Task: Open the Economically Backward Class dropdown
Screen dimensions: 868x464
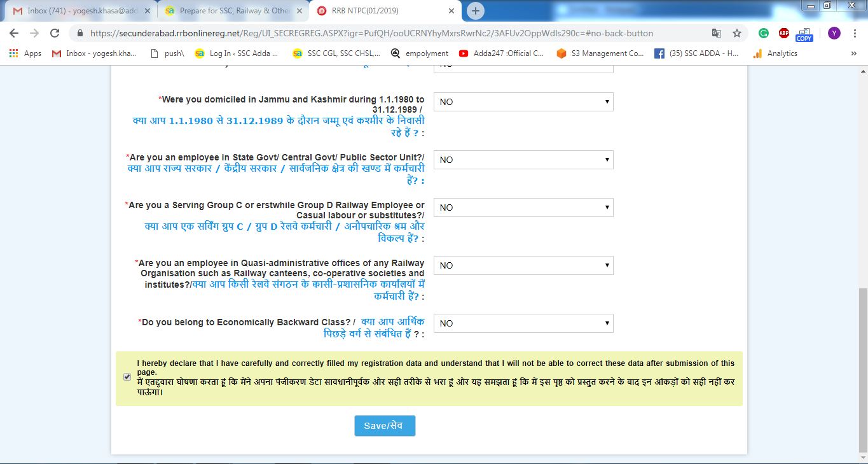Action: (523, 323)
